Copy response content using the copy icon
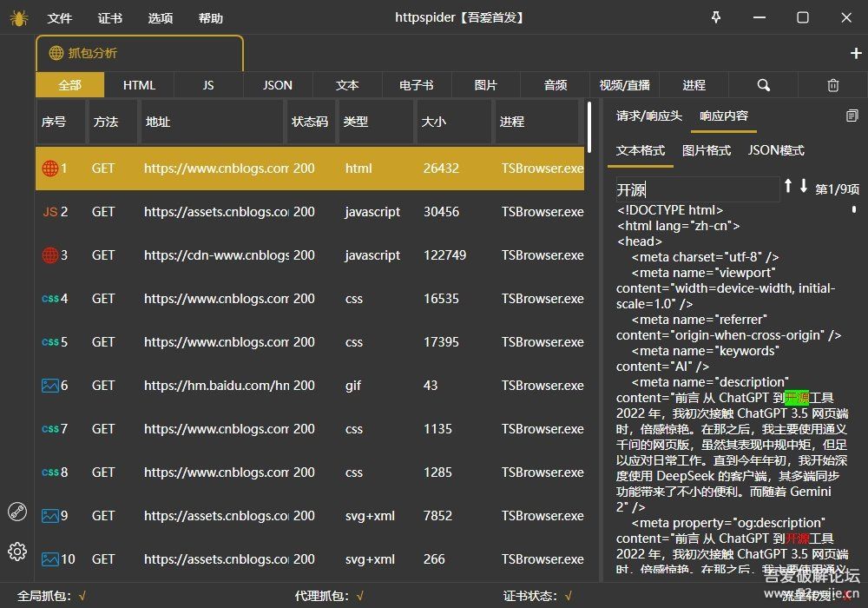 pyautogui.click(x=852, y=116)
